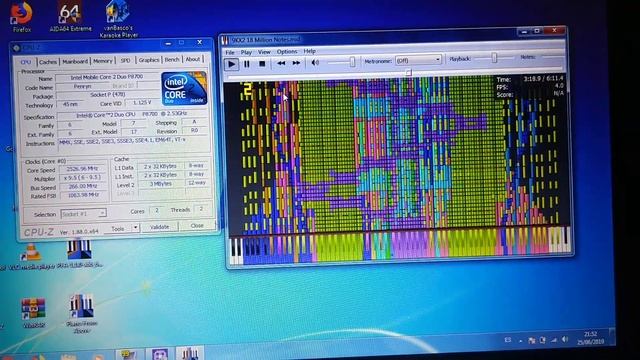Click the falling notes display area

pos(397,156)
